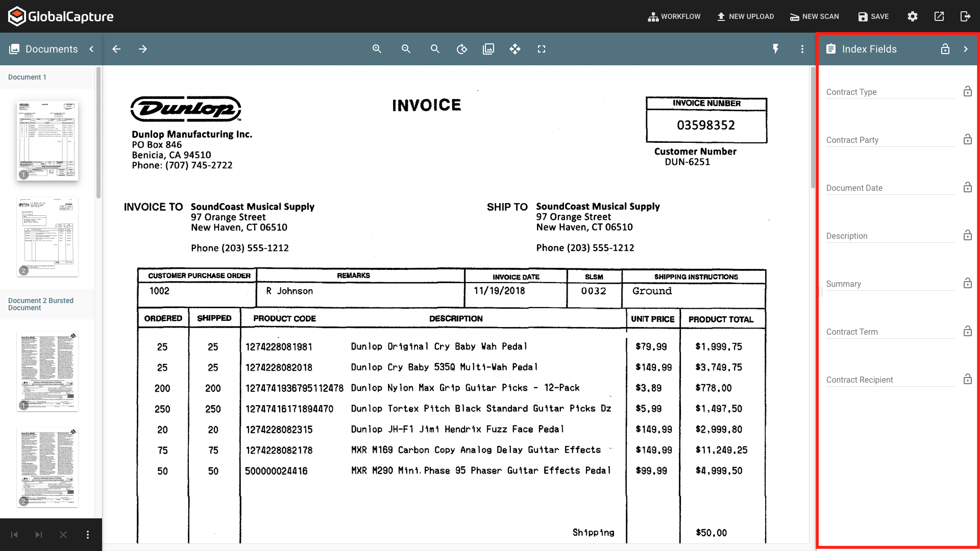
Task: Select Document 2 page 2 thumbnail
Action: pyautogui.click(x=47, y=467)
